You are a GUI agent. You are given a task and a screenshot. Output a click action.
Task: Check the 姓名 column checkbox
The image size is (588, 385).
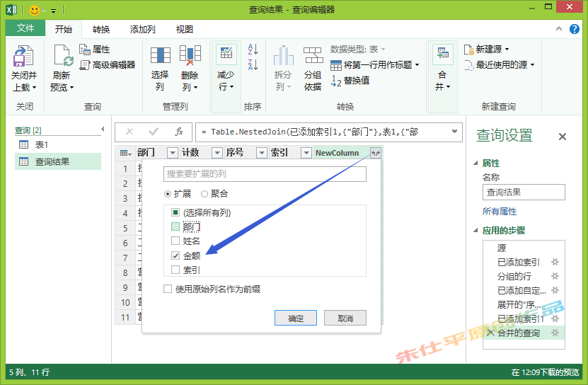pos(175,241)
